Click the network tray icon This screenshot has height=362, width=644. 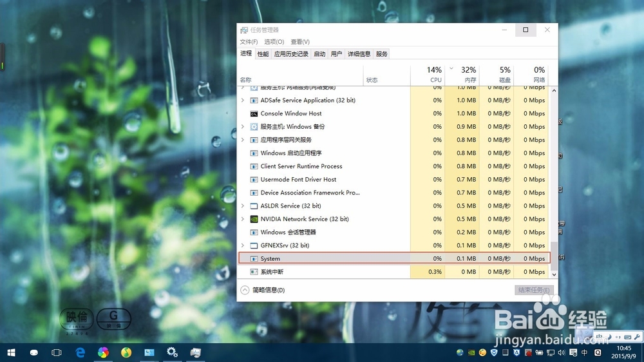click(551, 352)
